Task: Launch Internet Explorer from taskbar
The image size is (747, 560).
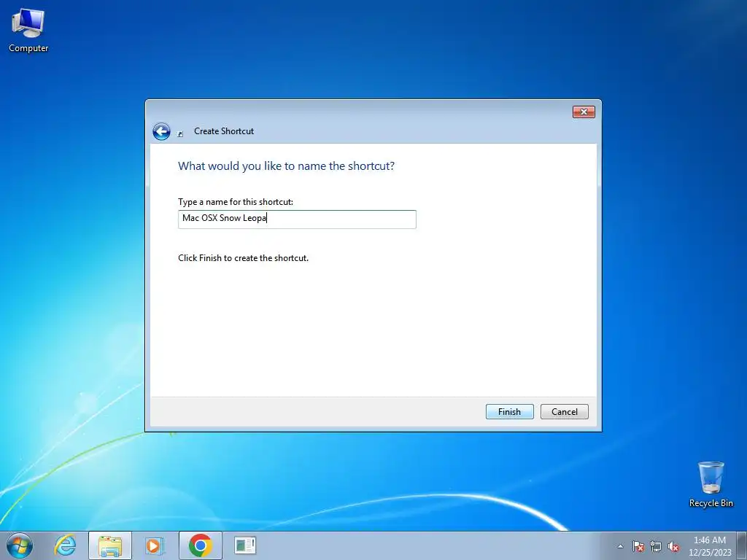Action: [x=65, y=545]
